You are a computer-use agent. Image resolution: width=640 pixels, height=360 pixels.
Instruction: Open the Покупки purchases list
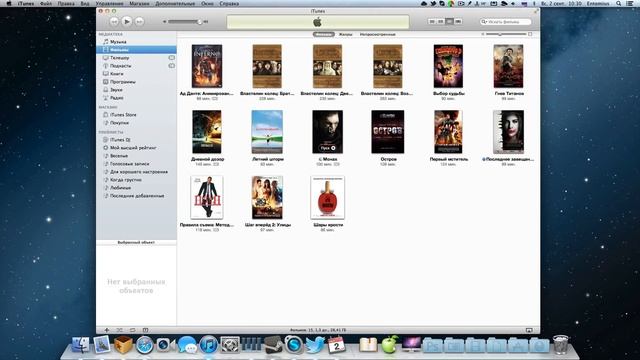click(x=119, y=123)
